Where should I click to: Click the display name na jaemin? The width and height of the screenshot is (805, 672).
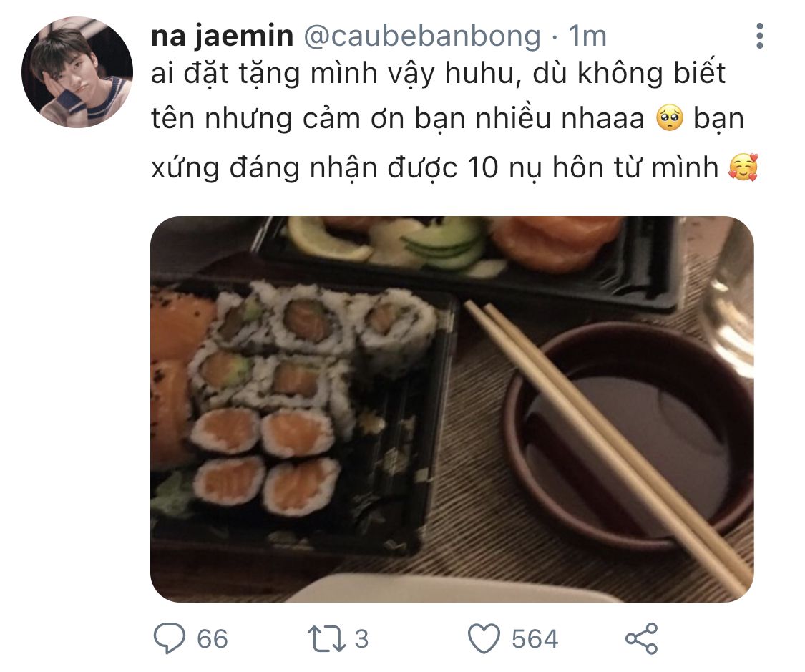223,36
